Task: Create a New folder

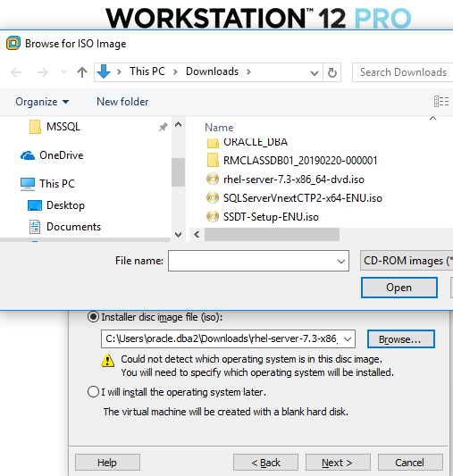Action: pos(122,102)
